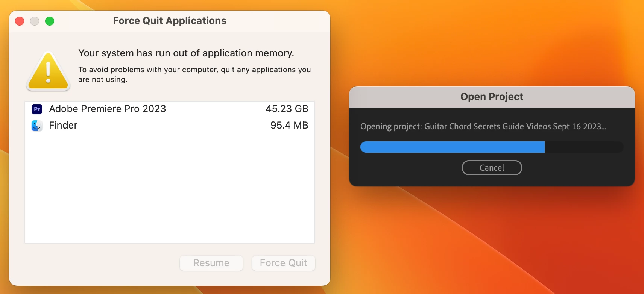Viewport: 644px width, 294px height.
Task: Click the Open Project progress bar
Action: 492,147
